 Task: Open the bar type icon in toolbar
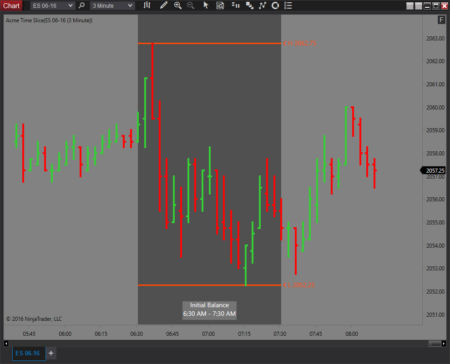click(147, 5)
